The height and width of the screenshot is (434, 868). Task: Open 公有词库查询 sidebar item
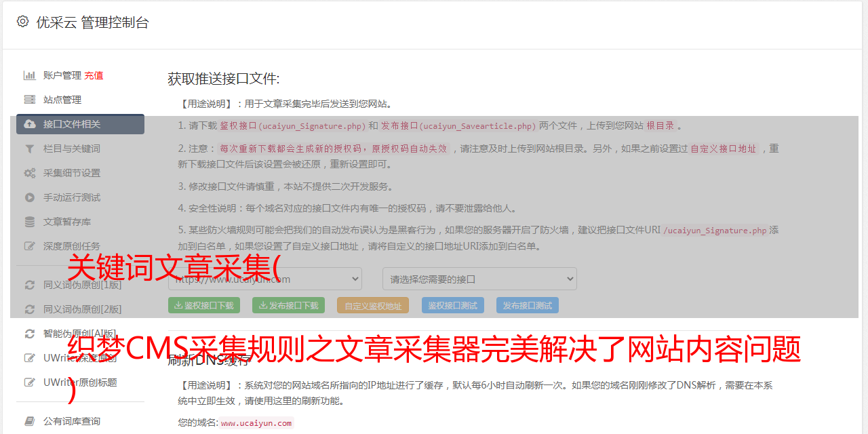coord(72,421)
